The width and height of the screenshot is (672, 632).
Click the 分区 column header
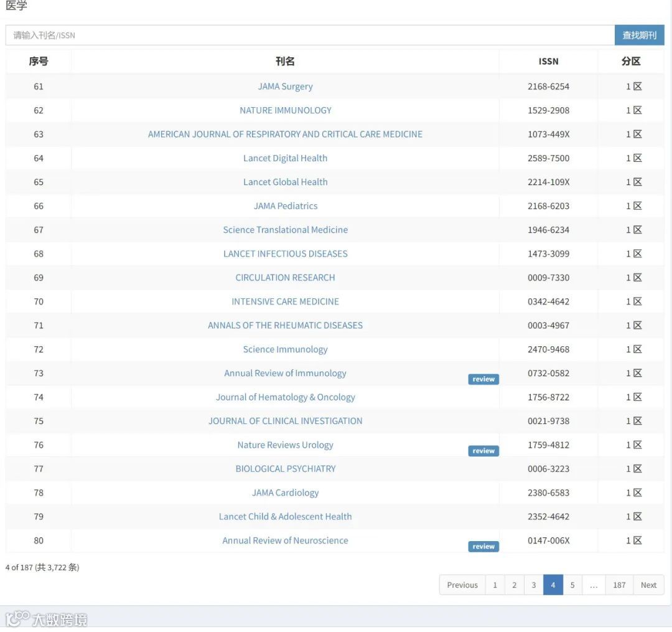(631, 61)
